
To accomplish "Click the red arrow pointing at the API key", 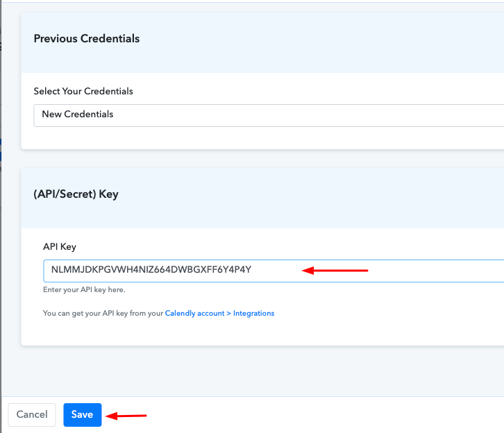I will tap(335, 271).
